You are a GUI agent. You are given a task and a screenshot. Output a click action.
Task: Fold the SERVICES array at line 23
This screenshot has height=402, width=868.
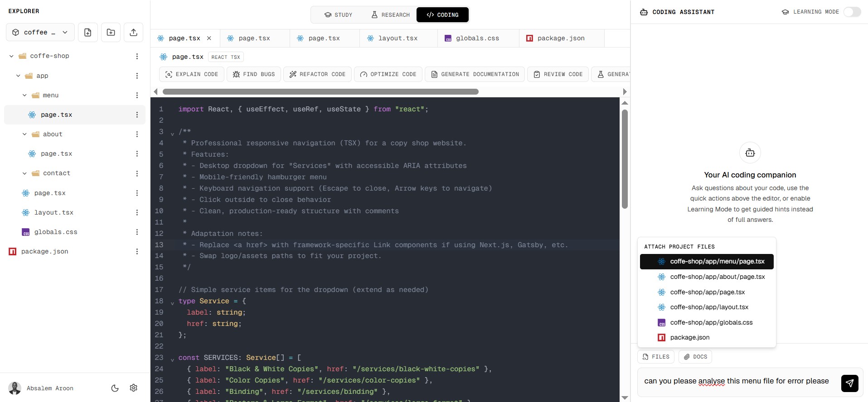(x=172, y=360)
